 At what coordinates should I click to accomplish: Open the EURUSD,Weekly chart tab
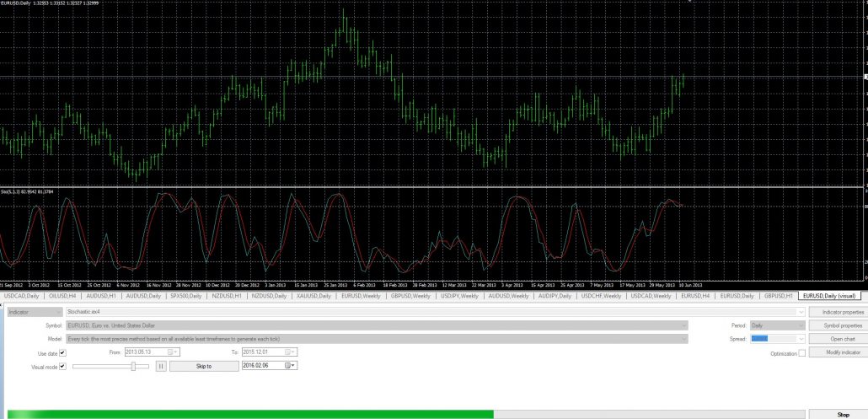pyautogui.click(x=361, y=296)
